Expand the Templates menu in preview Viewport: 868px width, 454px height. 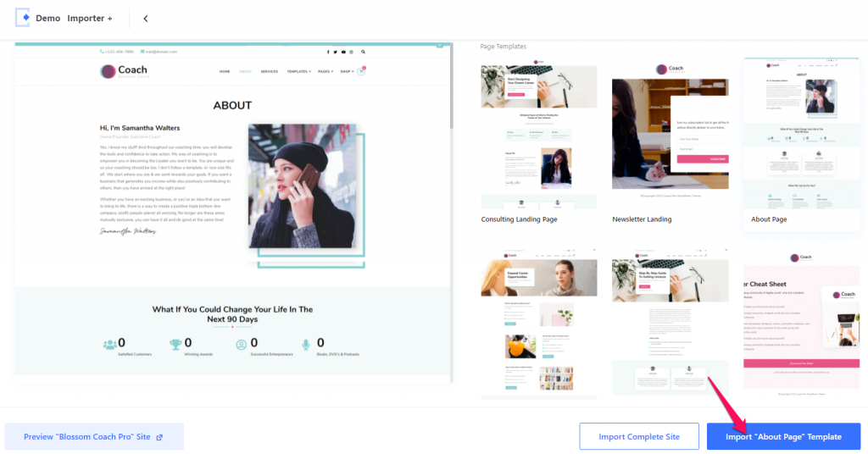tap(299, 71)
